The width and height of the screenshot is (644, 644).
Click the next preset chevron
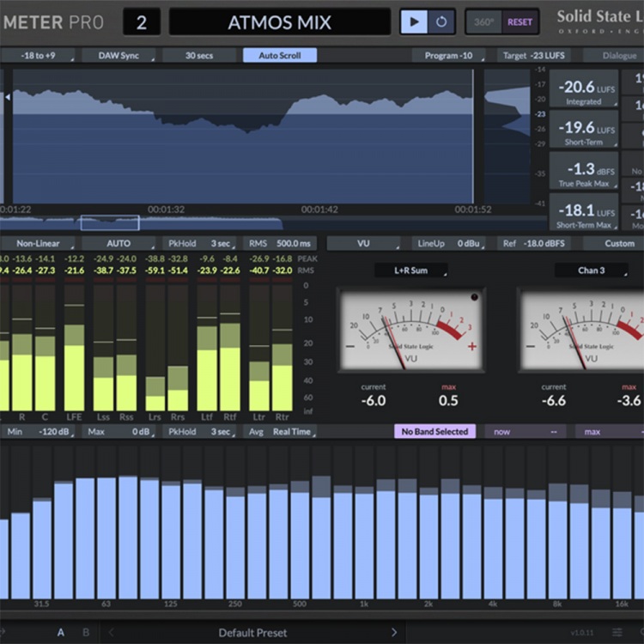pyautogui.click(x=394, y=632)
